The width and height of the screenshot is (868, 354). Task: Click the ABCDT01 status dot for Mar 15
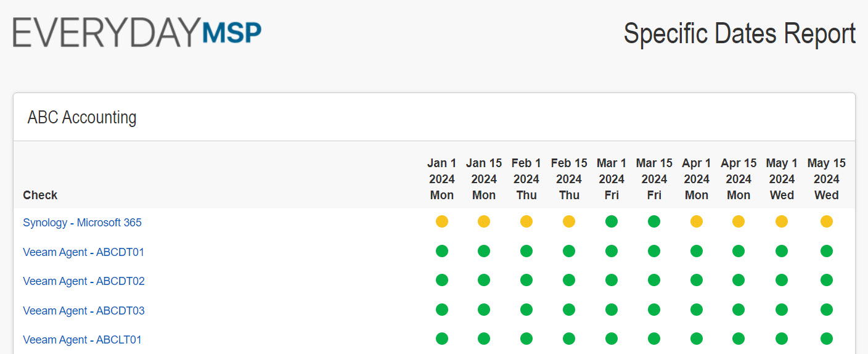pyautogui.click(x=654, y=251)
